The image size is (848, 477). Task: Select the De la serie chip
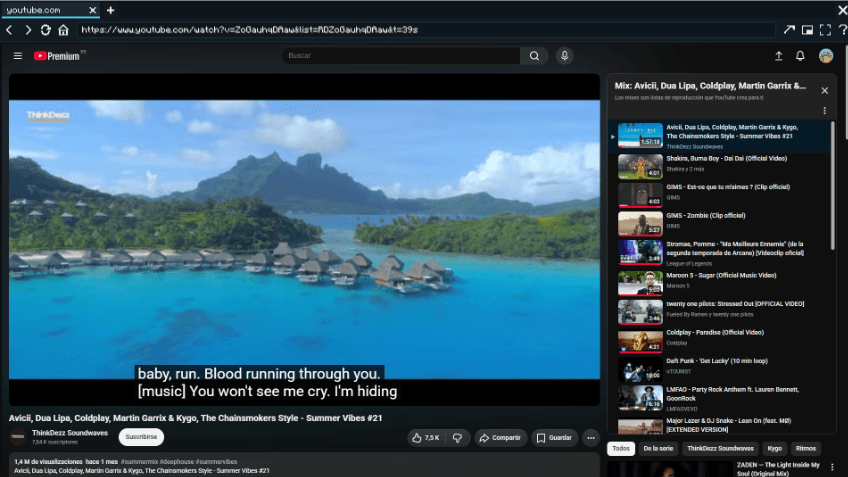pyautogui.click(x=658, y=449)
